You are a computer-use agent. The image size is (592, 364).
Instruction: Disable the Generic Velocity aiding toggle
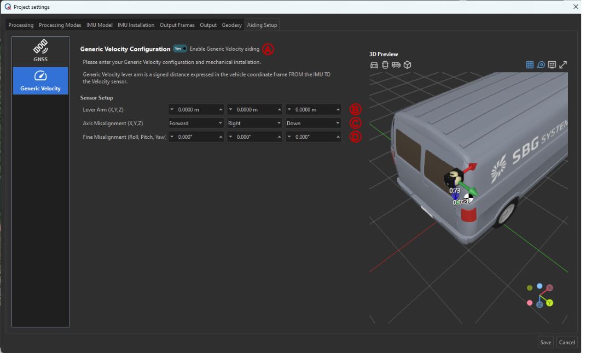180,49
